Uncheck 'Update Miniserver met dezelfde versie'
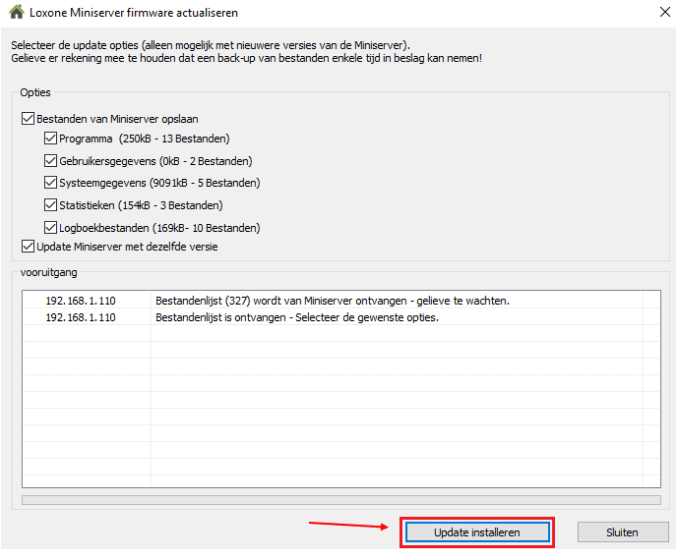The image size is (676, 549). (28, 247)
